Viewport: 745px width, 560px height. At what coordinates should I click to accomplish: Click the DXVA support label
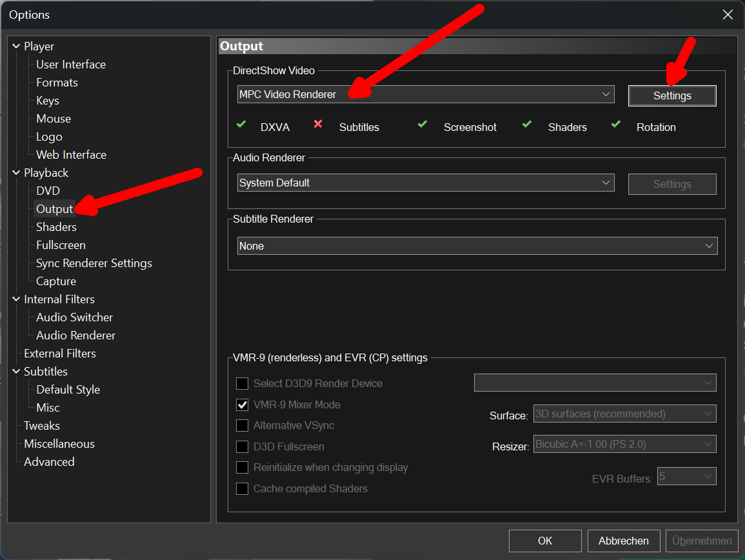tap(275, 127)
